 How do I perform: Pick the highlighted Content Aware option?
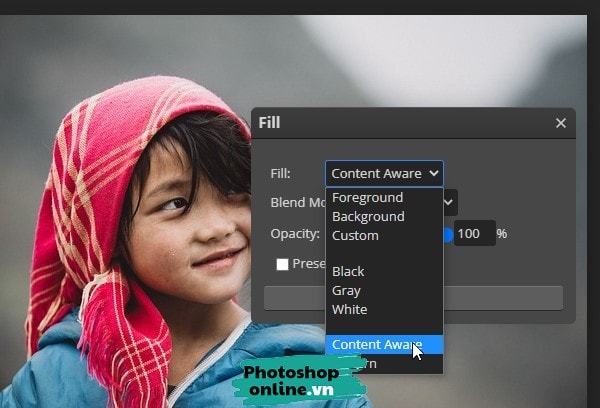[x=375, y=345]
